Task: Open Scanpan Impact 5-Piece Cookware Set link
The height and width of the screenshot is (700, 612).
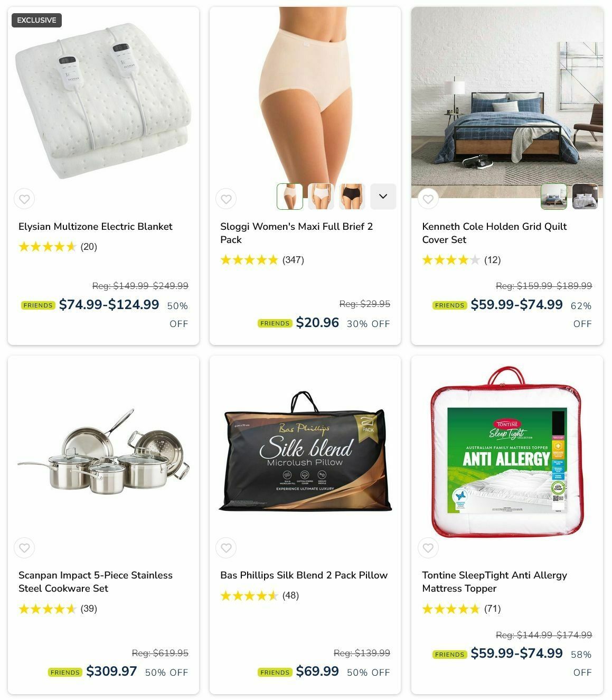Action: pyautogui.click(x=96, y=582)
